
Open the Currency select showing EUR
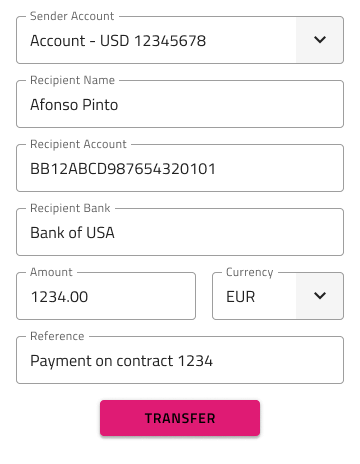(278, 296)
